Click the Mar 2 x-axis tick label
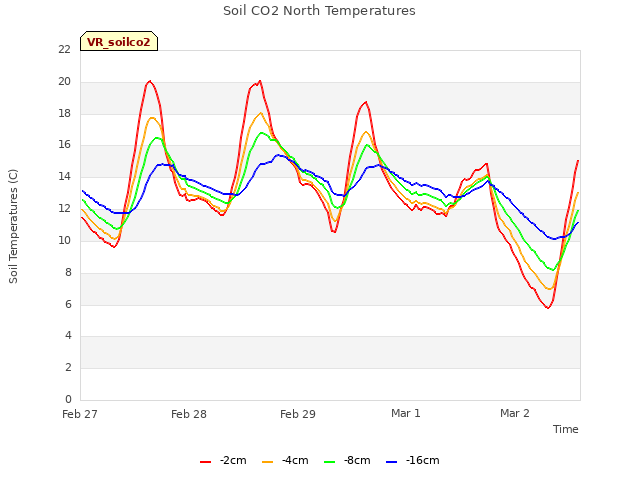The height and width of the screenshot is (480, 640). [x=515, y=413]
